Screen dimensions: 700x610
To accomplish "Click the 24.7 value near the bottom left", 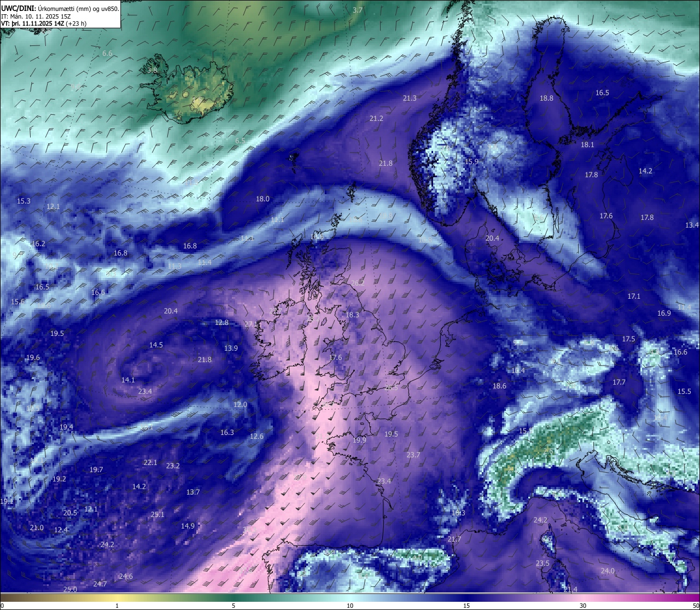I will [100, 584].
